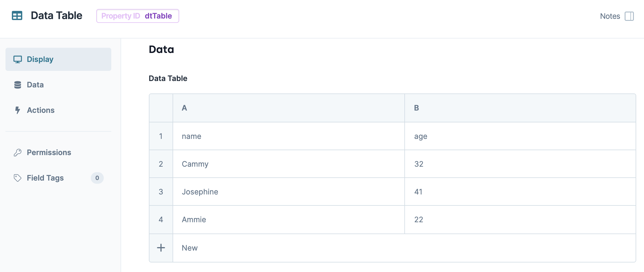The height and width of the screenshot is (272, 644).
Task: Click the cell containing '22'
Action: click(520, 219)
